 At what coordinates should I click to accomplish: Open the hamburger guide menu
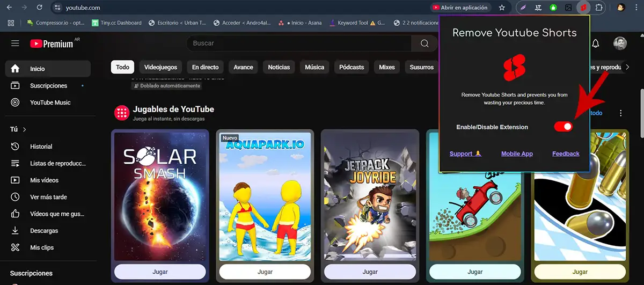click(15, 43)
